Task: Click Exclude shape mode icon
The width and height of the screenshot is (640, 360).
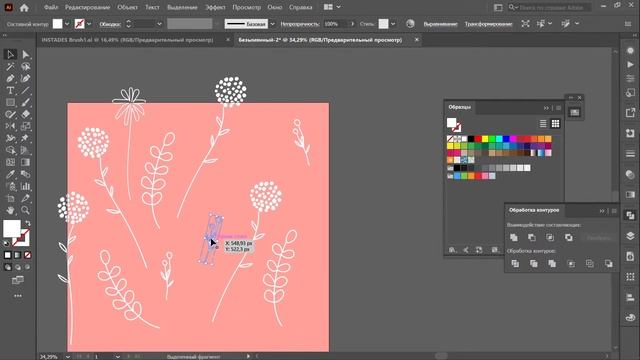Action: (x=569, y=238)
